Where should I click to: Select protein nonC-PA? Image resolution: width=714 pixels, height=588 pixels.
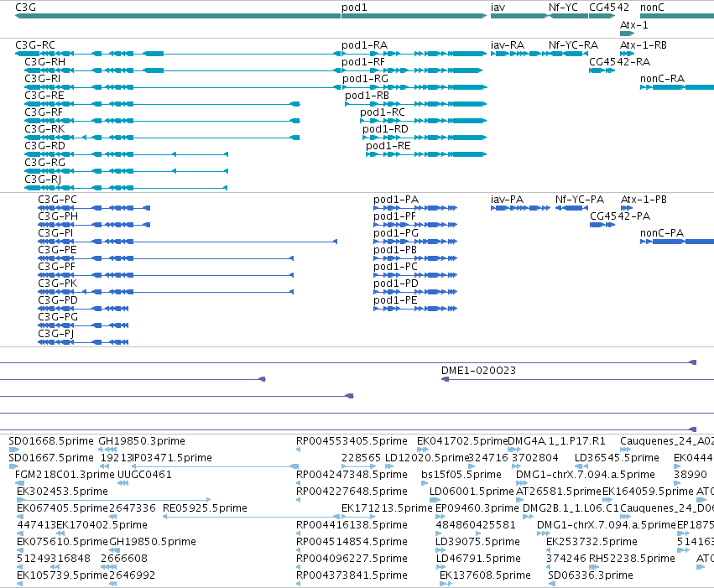coord(677,242)
